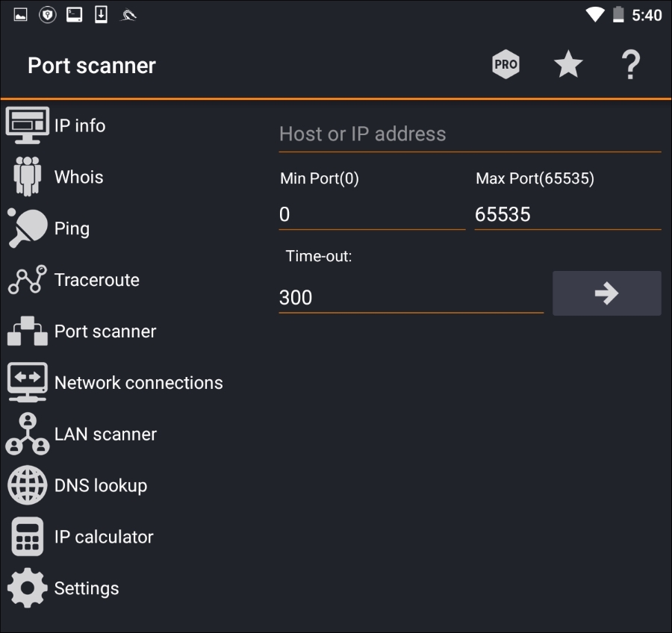Select the LAN scanner tool
Viewport: 672px width, 633px height.
click(105, 434)
